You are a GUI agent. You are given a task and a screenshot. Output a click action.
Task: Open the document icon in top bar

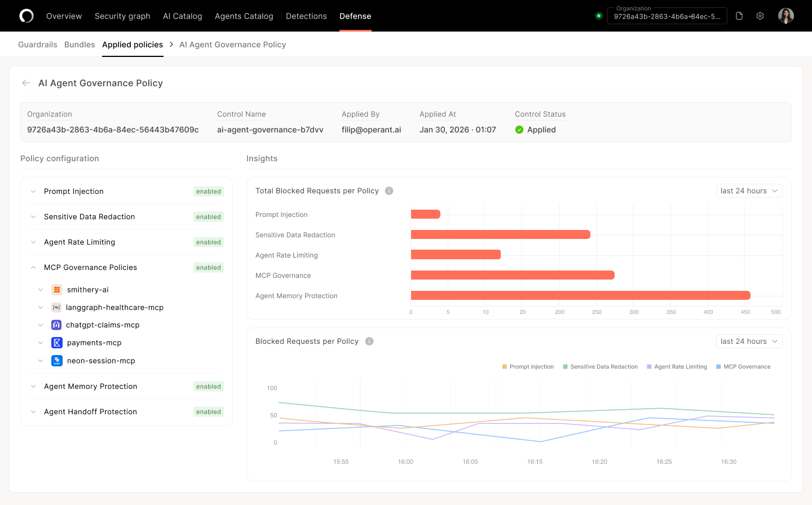coord(739,16)
